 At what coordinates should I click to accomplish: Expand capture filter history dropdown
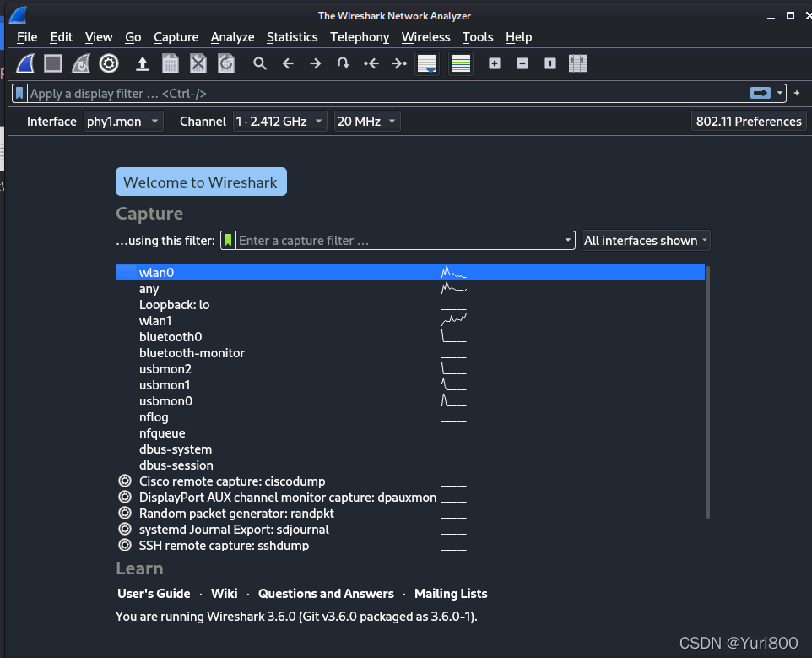567,241
